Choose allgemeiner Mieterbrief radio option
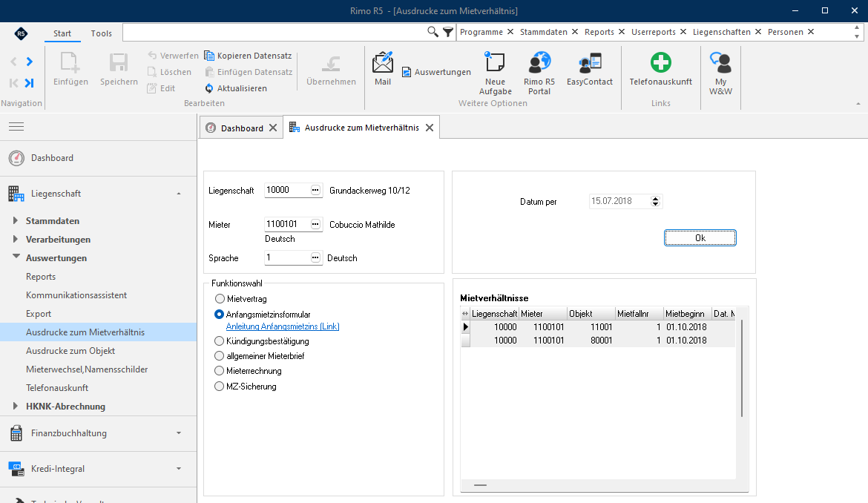This screenshot has height=503, width=868. (x=219, y=356)
